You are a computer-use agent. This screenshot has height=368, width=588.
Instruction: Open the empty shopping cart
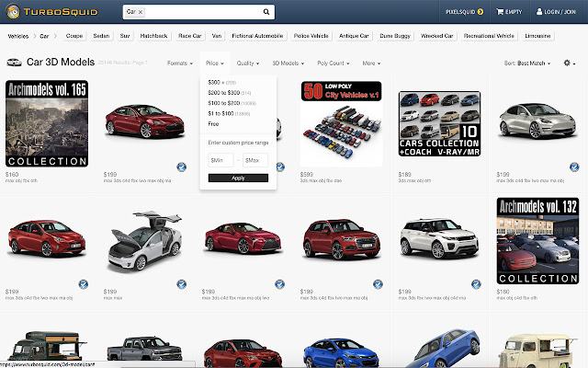tap(509, 12)
